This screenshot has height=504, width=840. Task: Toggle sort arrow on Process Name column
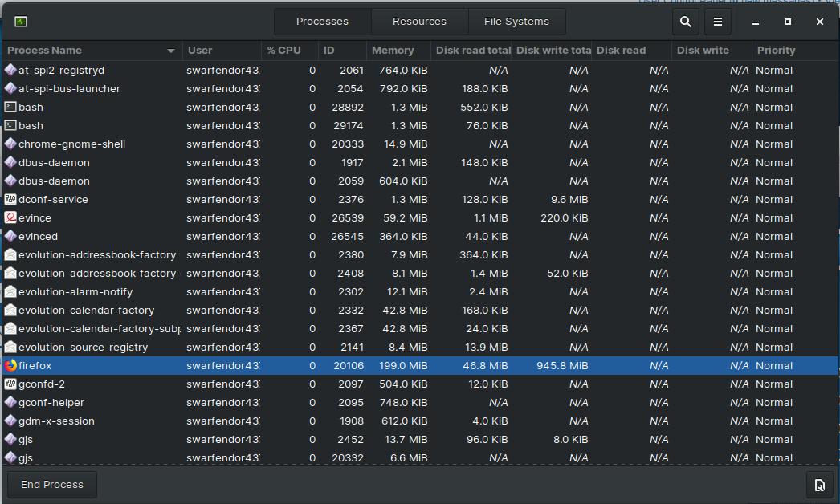(x=171, y=51)
